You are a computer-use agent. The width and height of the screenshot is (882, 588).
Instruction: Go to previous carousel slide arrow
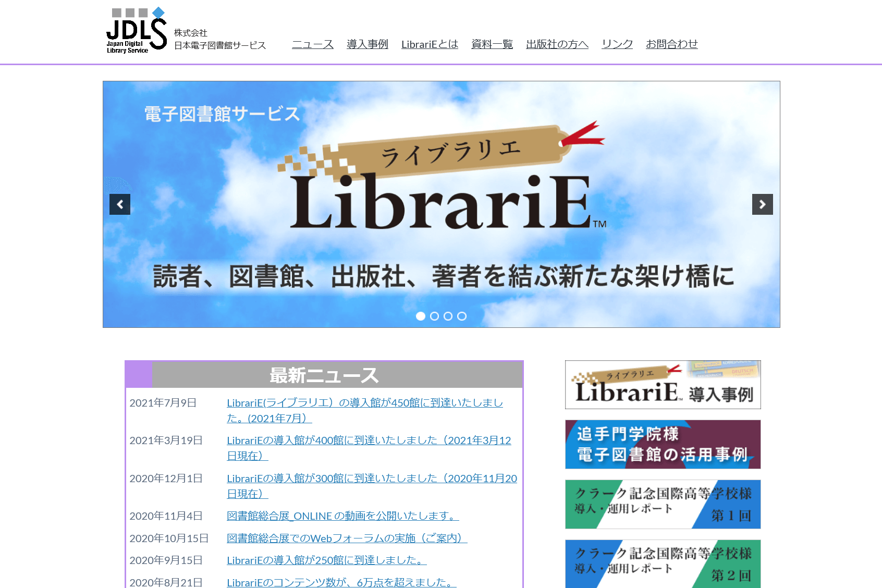120,204
